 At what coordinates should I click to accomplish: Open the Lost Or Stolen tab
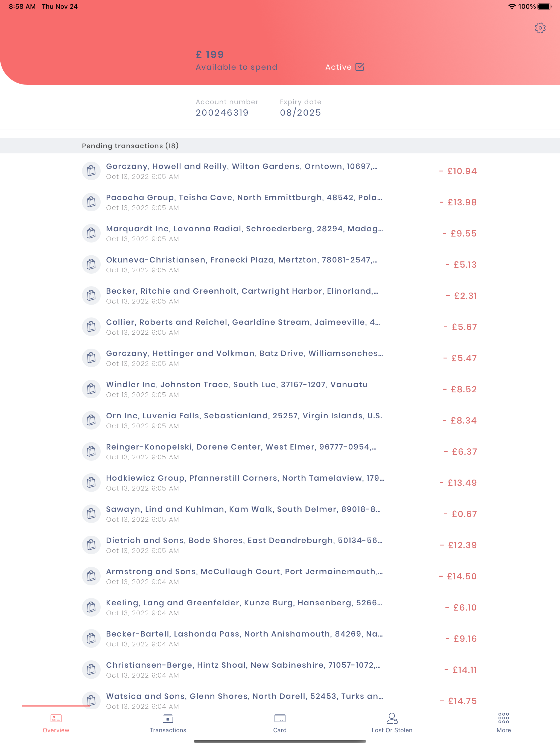[x=392, y=723]
